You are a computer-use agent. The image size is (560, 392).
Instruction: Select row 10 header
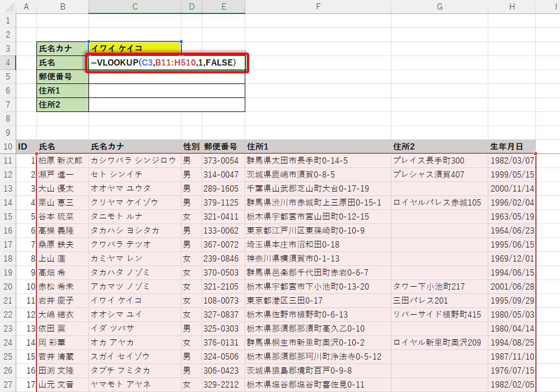click(x=8, y=147)
